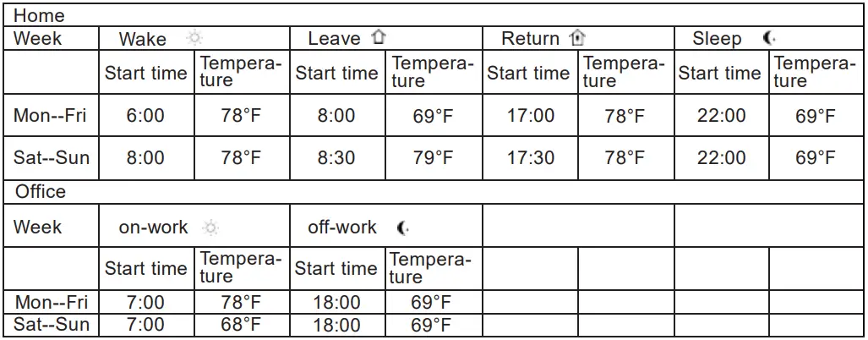Click the Home Sat--Sun Wake time 8:00

pos(145,158)
